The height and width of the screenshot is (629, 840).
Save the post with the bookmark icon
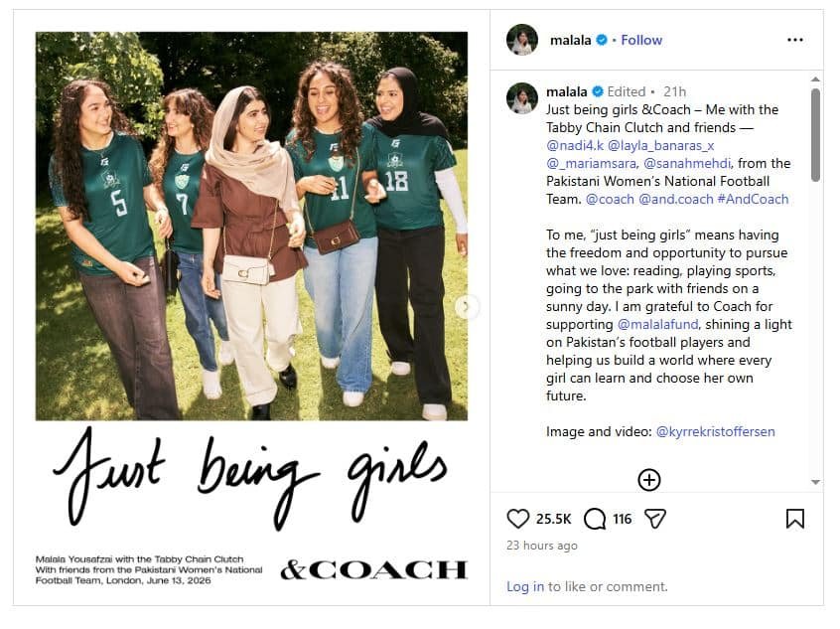[x=795, y=519]
